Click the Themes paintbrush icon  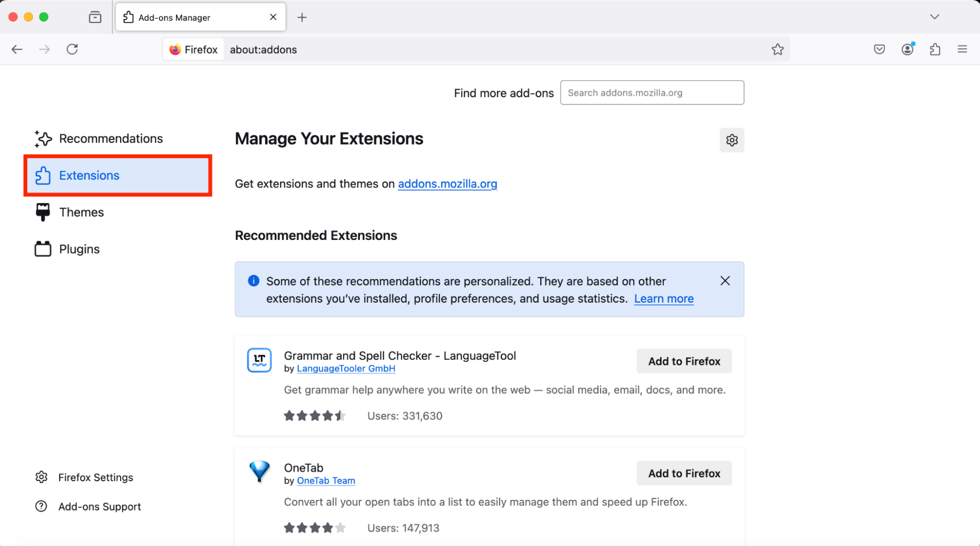43,212
